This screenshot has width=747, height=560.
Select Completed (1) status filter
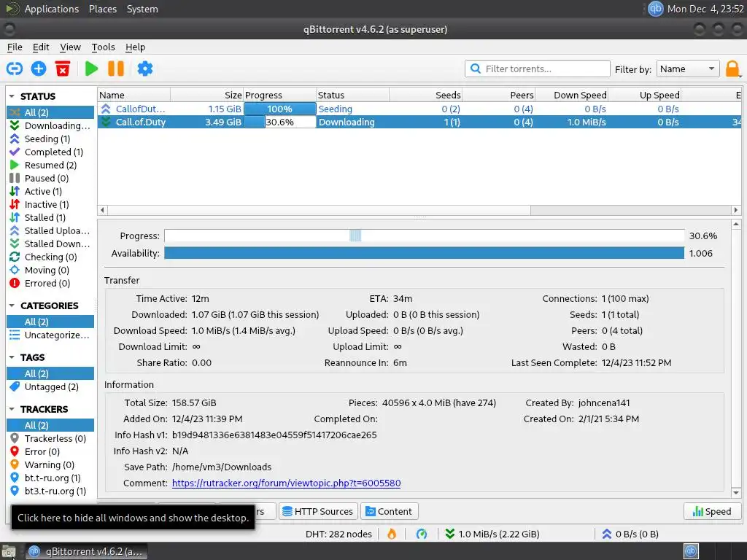coord(50,152)
